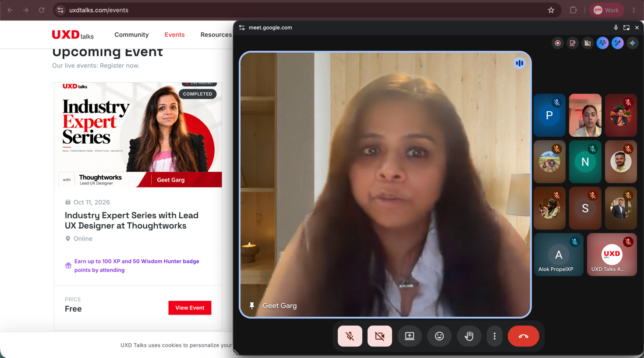Open the three-dot more options menu in Meet
644x358 pixels.
tap(495, 336)
